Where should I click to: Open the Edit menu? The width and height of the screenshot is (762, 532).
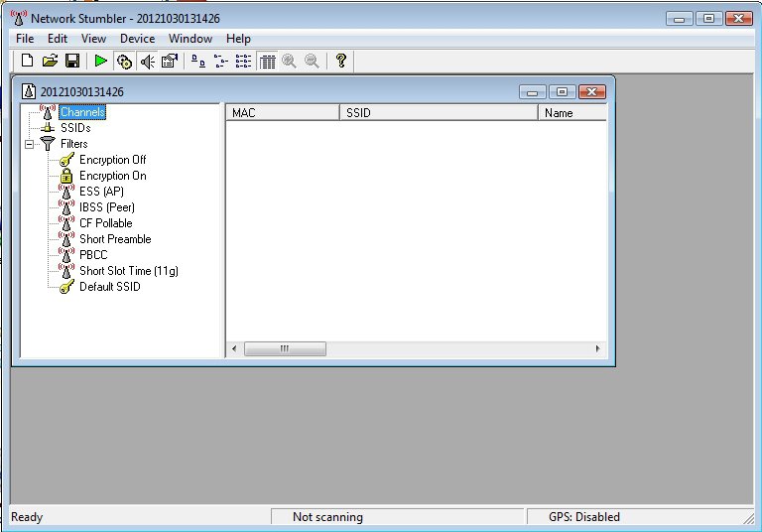coord(58,39)
